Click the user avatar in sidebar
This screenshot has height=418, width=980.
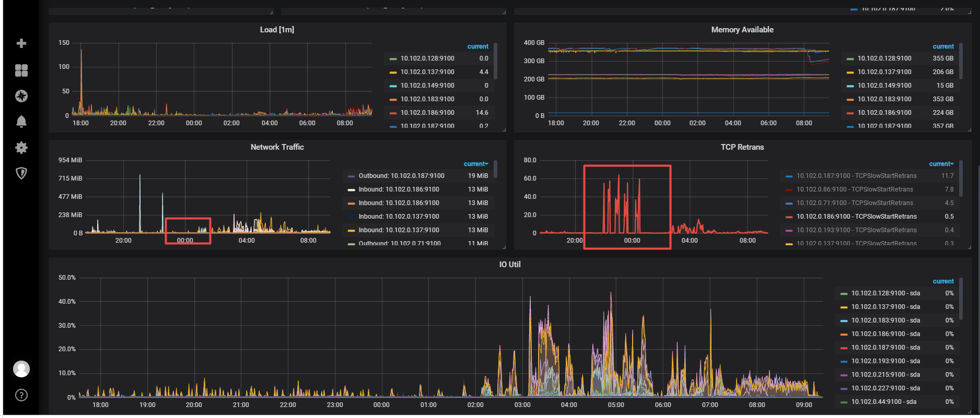(x=21, y=369)
